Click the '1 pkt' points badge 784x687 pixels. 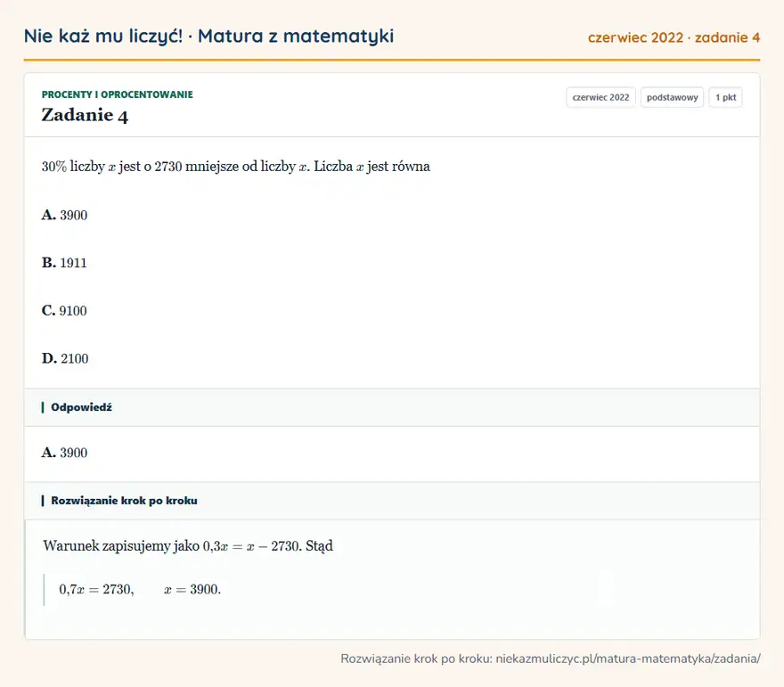pos(725,97)
